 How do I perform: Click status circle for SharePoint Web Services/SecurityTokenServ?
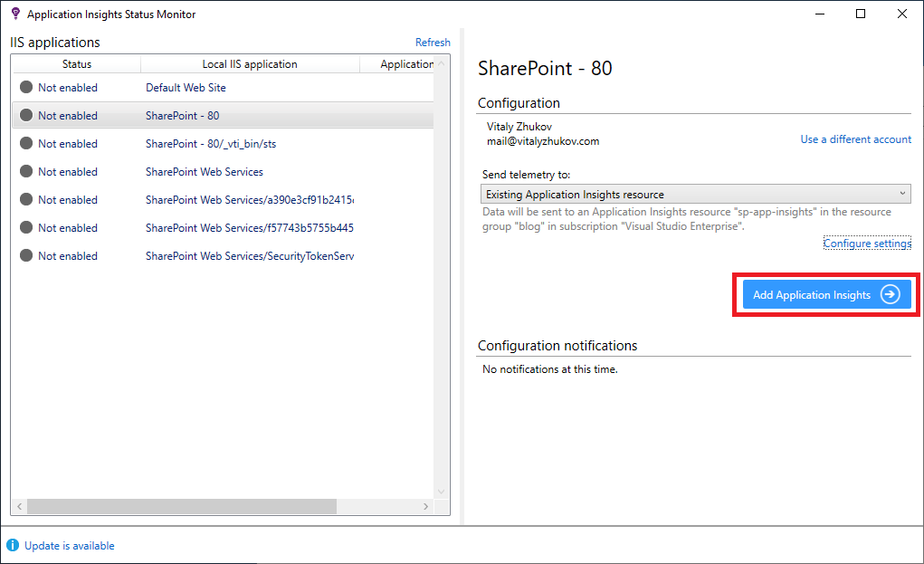pos(26,256)
